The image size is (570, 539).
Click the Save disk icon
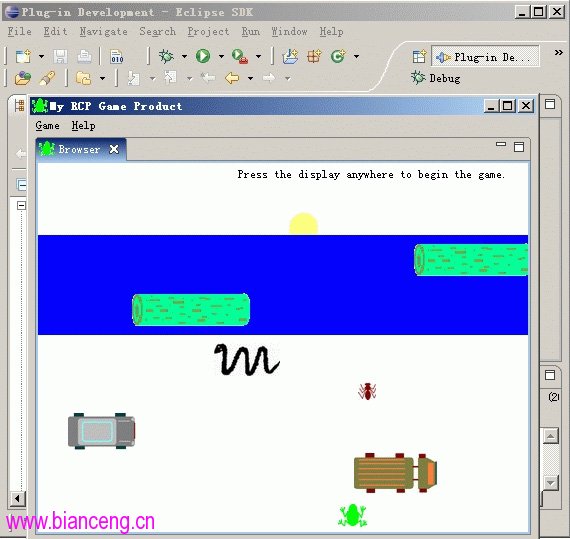pos(60,57)
